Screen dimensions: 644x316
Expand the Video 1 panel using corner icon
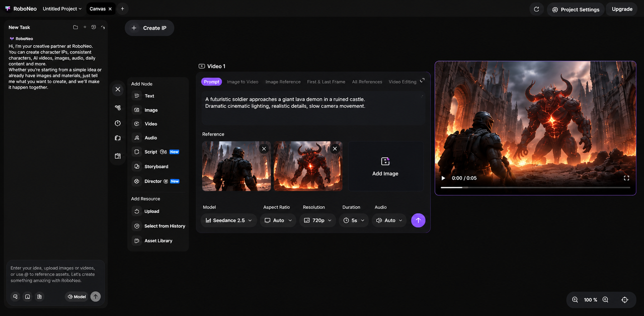(422, 80)
